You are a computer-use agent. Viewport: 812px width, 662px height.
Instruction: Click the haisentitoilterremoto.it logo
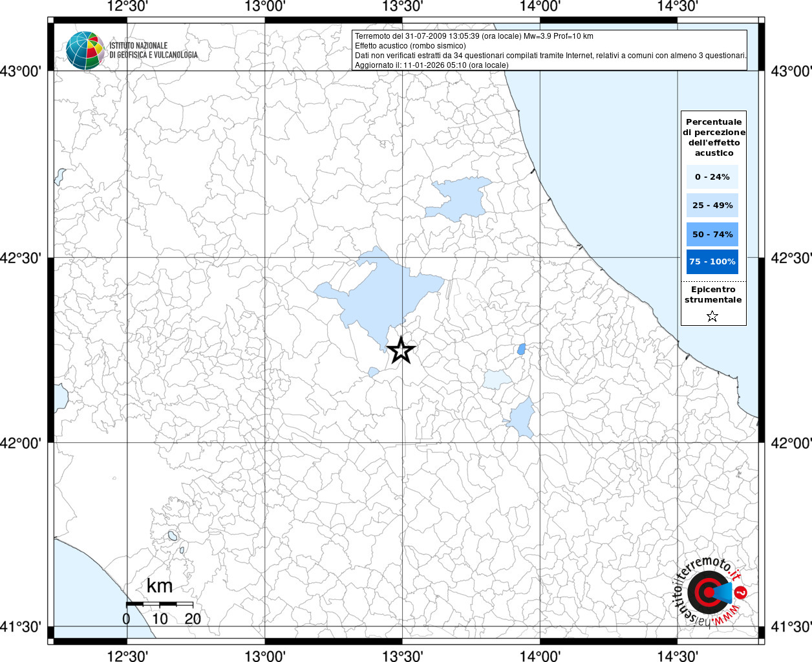click(x=710, y=592)
